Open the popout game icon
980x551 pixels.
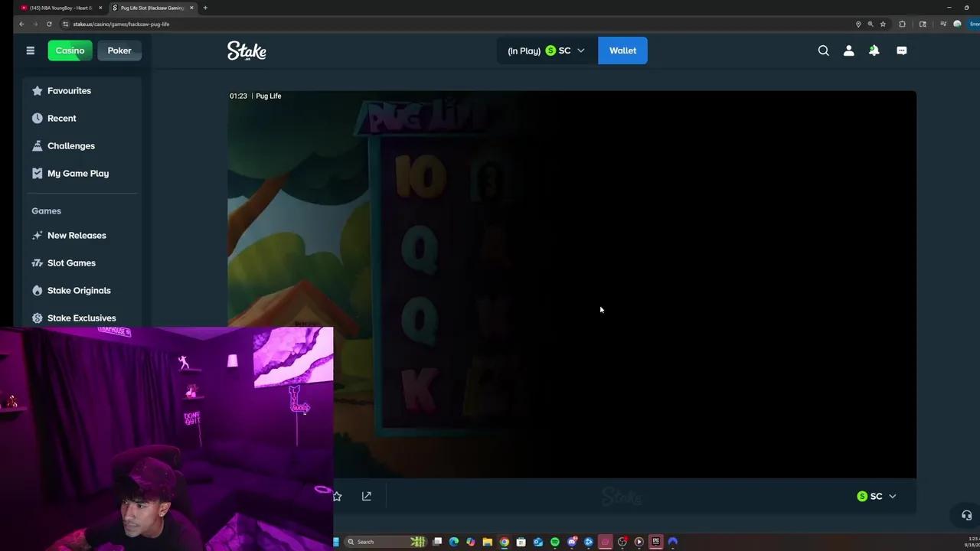[367, 496]
